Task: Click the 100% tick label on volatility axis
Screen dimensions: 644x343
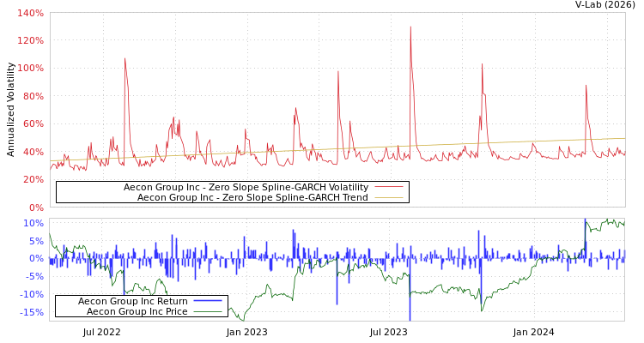Action: coord(30,69)
